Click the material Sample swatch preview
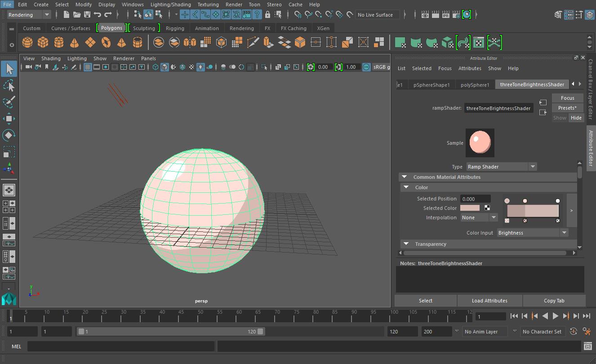Screen dimensions: 596x364 480,143
